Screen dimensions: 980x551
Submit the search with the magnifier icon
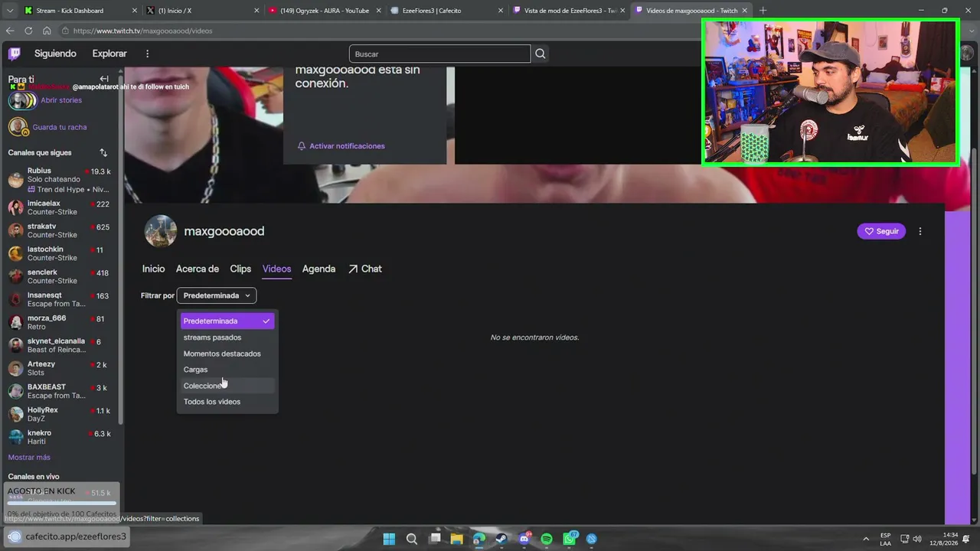point(541,54)
